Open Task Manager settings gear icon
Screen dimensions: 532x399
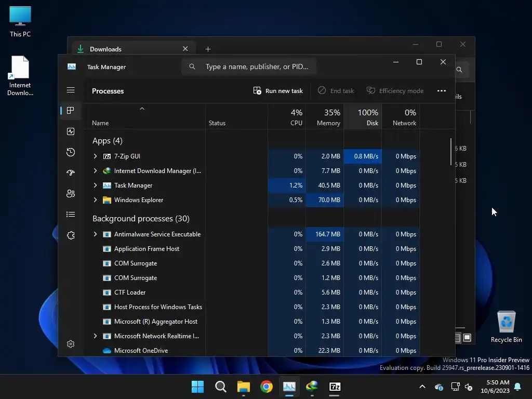(71, 344)
